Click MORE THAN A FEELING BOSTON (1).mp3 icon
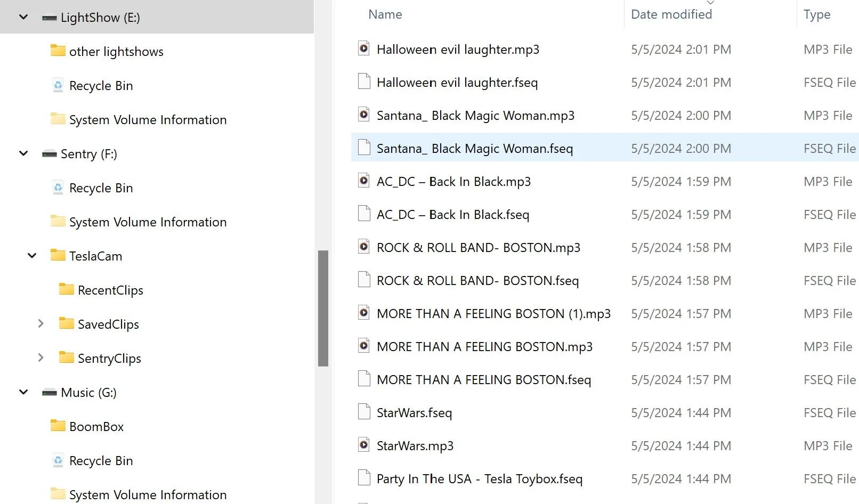The width and height of the screenshot is (859, 504). coord(364,313)
